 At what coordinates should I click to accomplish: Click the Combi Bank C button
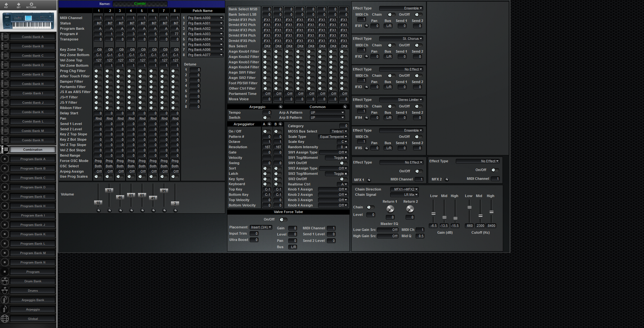pyautogui.click(x=33, y=55)
